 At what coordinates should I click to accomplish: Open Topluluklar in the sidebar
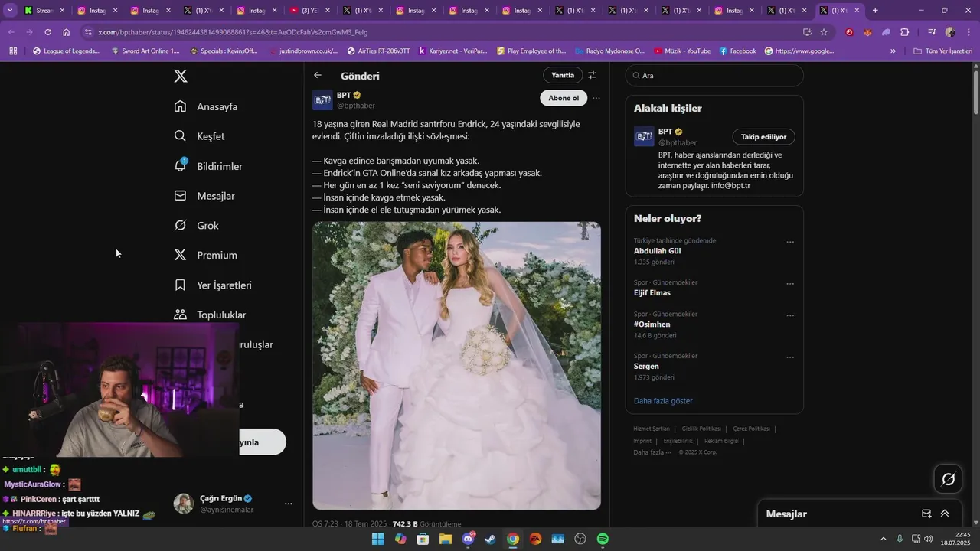coord(211,315)
